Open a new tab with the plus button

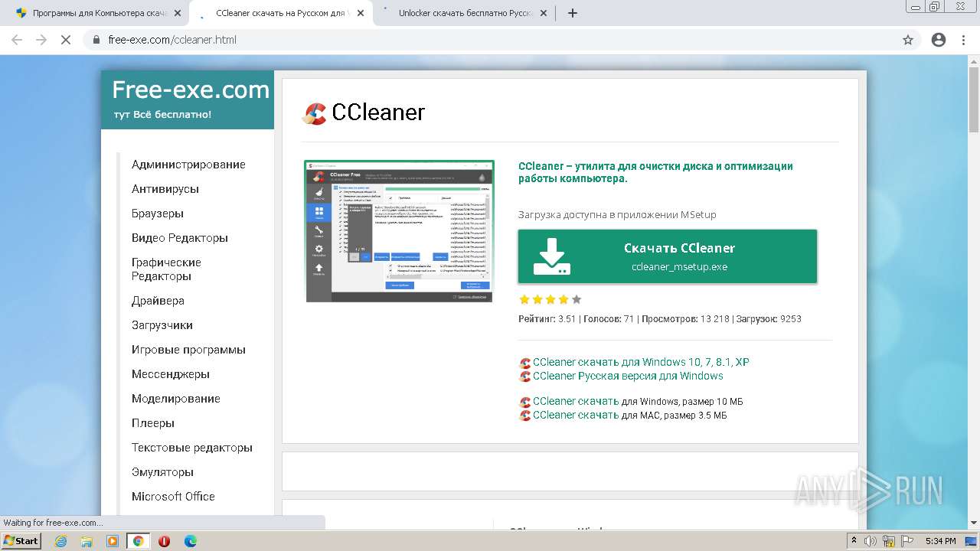click(572, 13)
